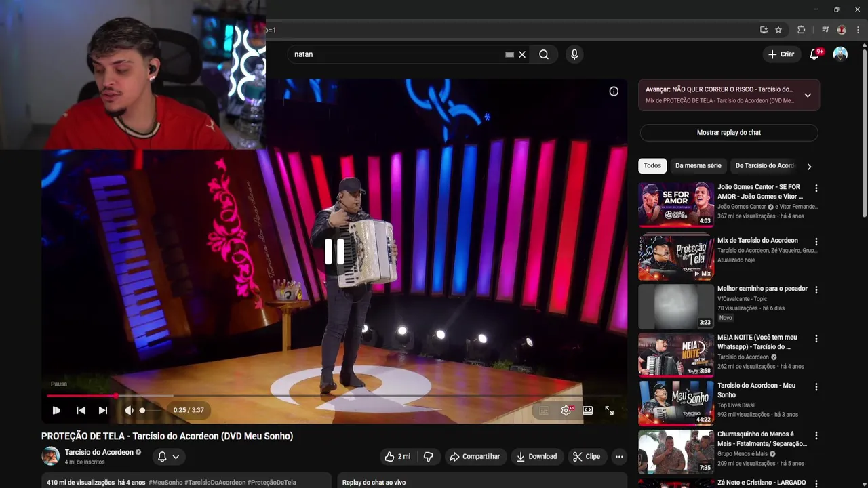The width and height of the screenshot is (868, 488).
Task: Go to previous video with skip-back button
Action: click(x=81, y=410)
